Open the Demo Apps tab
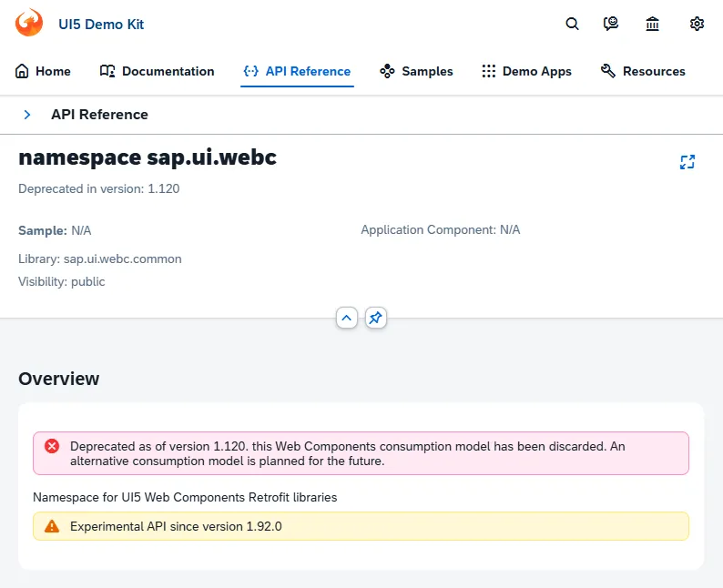 click(x=526, y=71)
